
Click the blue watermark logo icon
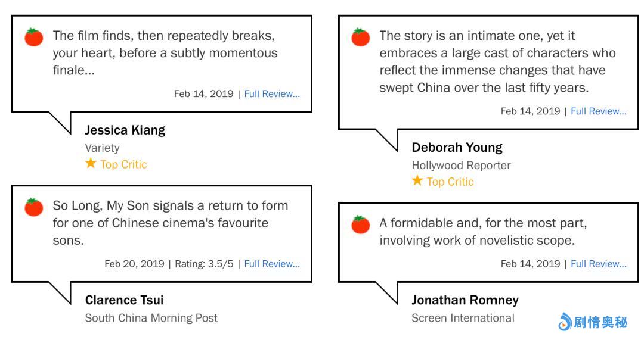pyautogui.click(x=564, y=323)
